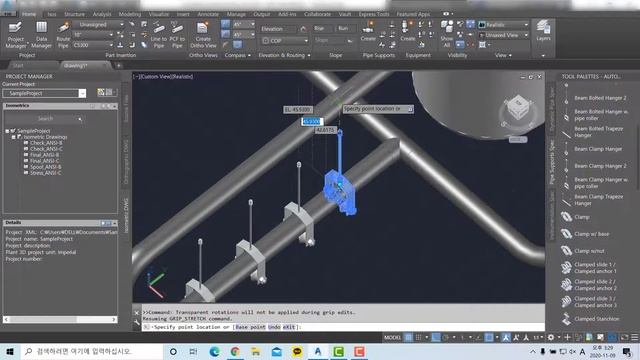This screenshot has height=360, width=640.
Task: Open File Explorer from the taskbar
Action: pos(256,351)
